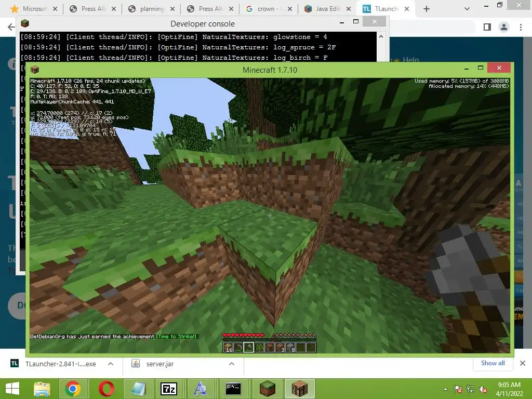This screenshot has height=399, width=532.
Task: Open File Explorer from the taskbar
Action: (x=42, y=389)
